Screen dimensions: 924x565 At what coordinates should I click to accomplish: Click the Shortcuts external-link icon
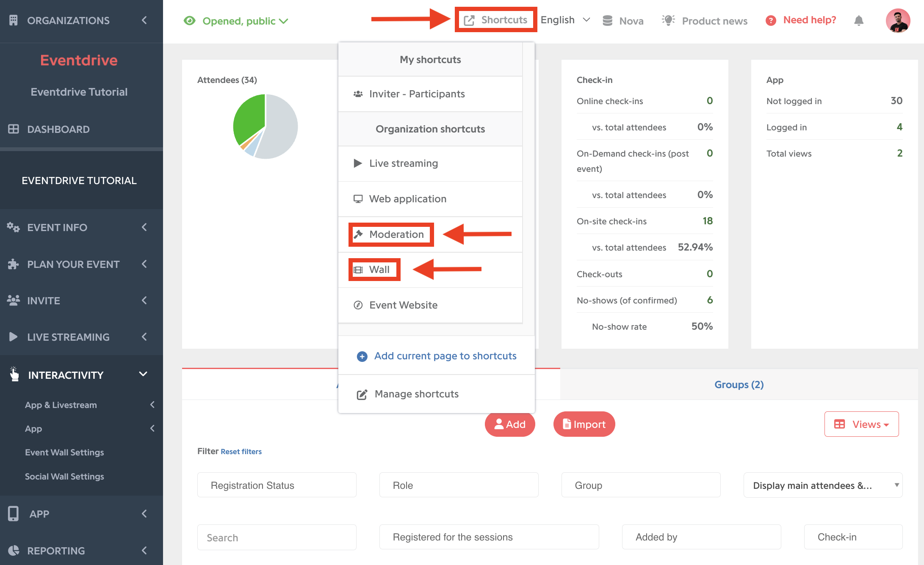[x=469, y=20]
